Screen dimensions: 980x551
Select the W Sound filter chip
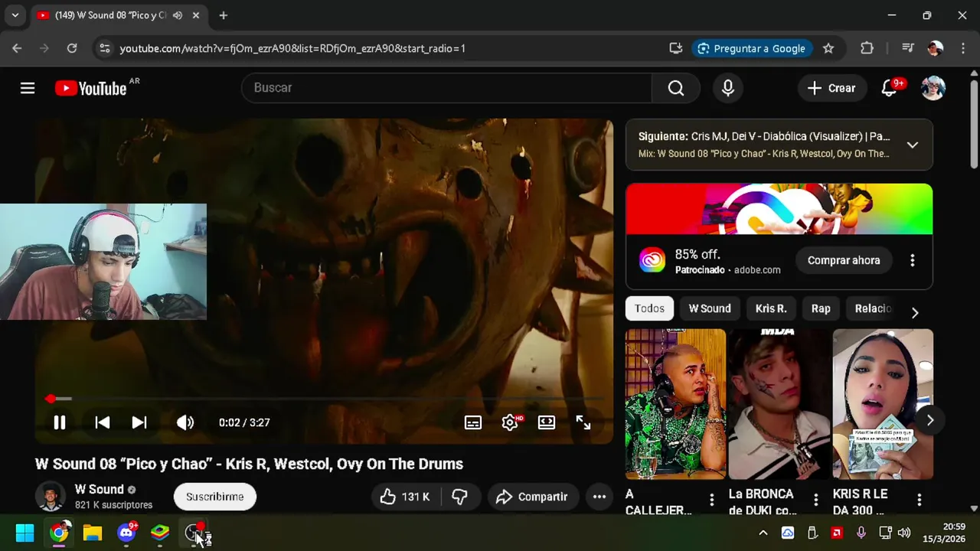point(710,308)
